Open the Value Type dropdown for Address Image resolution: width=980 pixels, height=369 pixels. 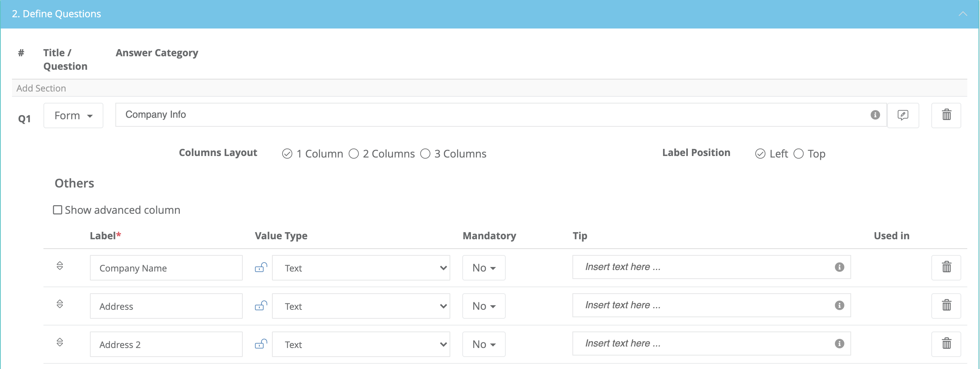tap(361, 306)
